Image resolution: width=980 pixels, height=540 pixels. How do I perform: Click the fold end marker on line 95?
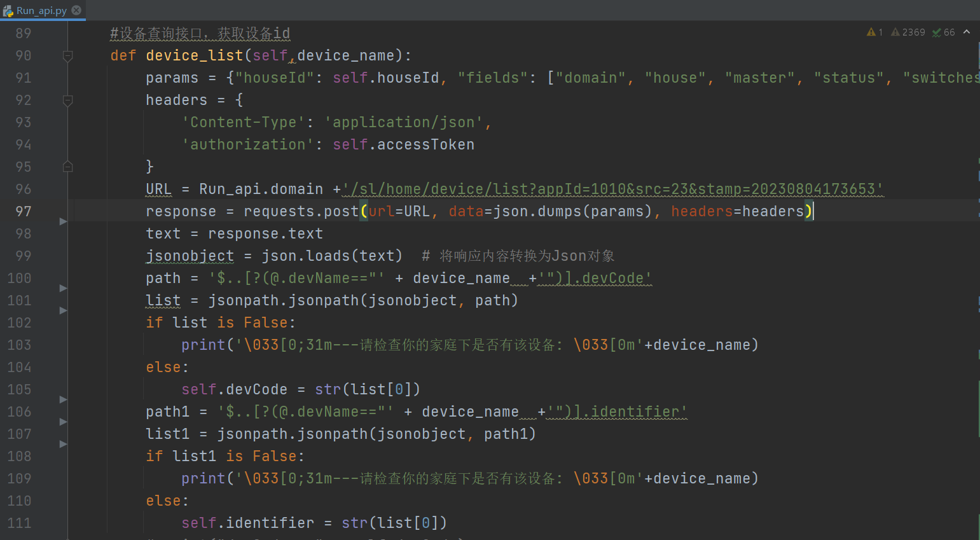click(67, 167)
